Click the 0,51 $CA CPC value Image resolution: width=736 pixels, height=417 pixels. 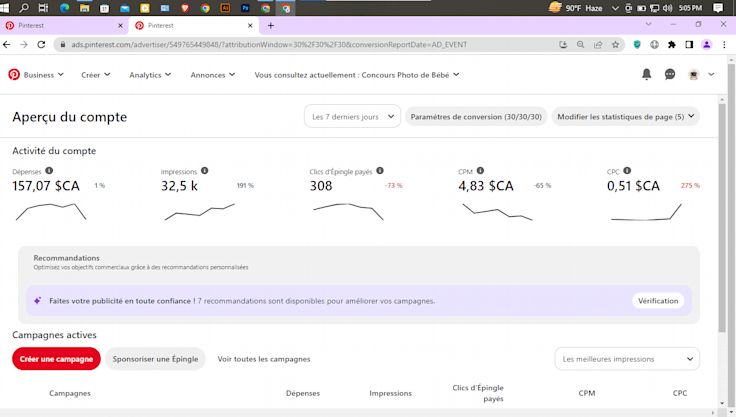point(633,186)
